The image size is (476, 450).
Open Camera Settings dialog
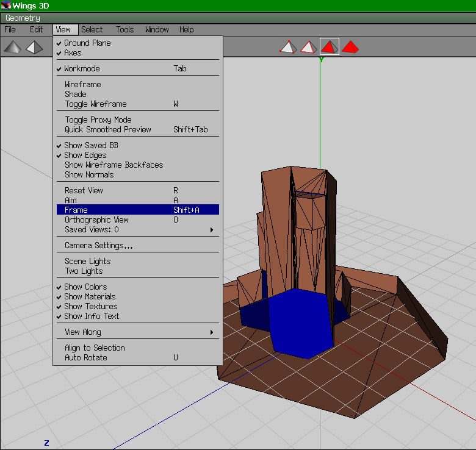coord(99,246)
